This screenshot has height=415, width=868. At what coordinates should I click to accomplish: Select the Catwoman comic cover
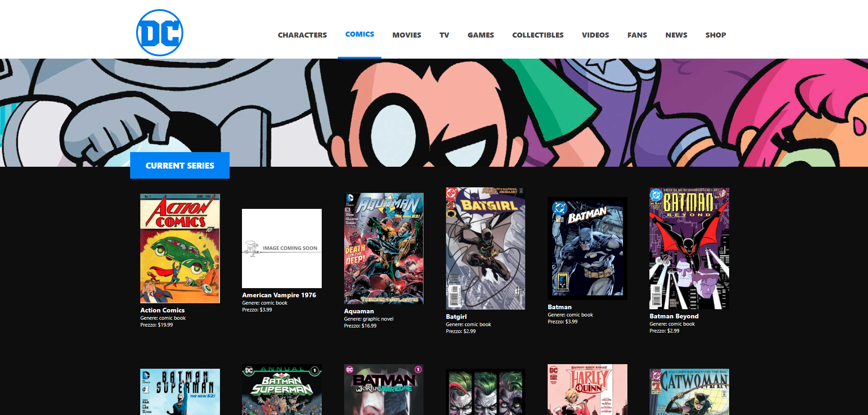[x=689, y=392]
